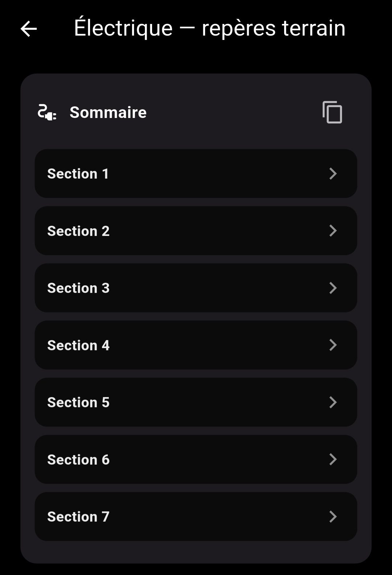Viewport: 392px width, 575px height.
Task: Open the "Section 5" label
Action: coord(78,402)
